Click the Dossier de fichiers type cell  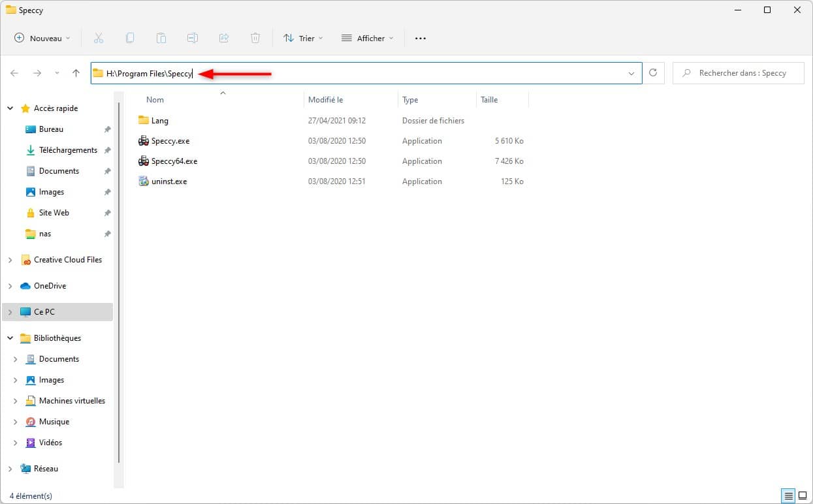434,121
